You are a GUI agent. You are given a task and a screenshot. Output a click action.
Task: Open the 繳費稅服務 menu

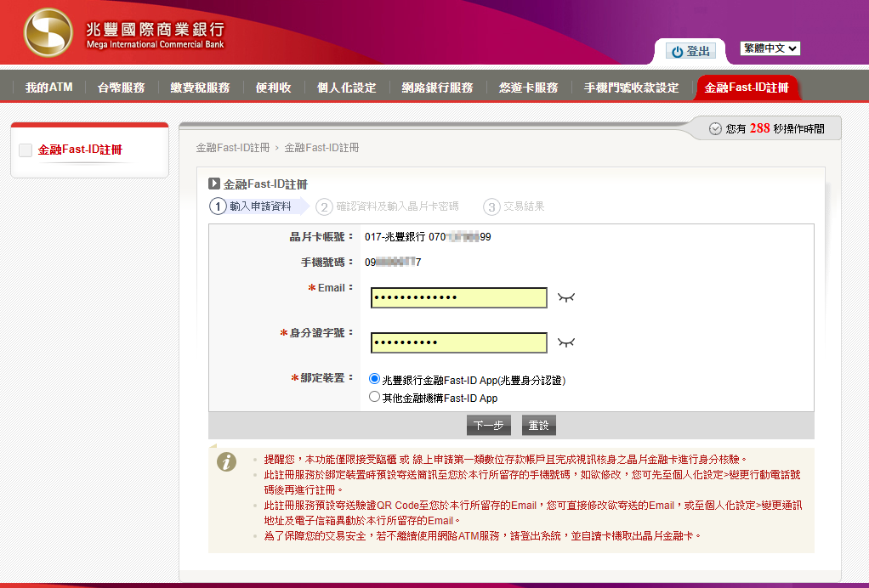(200, 88)
